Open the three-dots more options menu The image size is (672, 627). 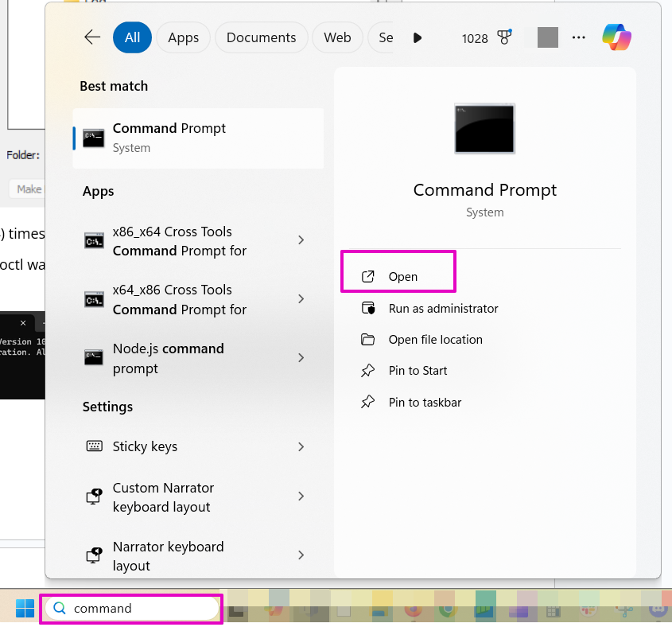click(x=579, y=37)
